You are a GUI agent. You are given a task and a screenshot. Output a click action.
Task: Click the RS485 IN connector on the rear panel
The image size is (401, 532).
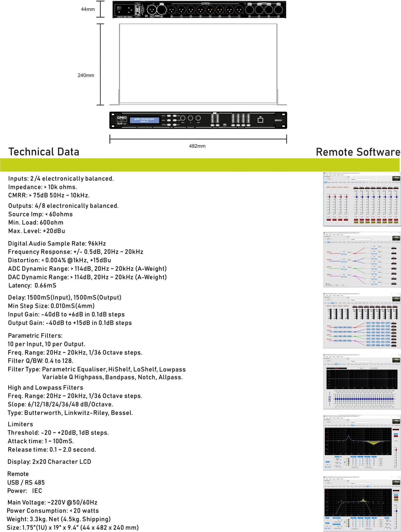coord(161,10)
